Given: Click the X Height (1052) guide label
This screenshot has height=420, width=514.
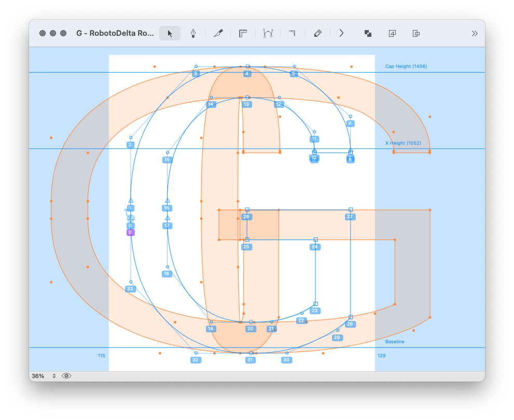Looking at the screenshot, I should pos(402,143).
